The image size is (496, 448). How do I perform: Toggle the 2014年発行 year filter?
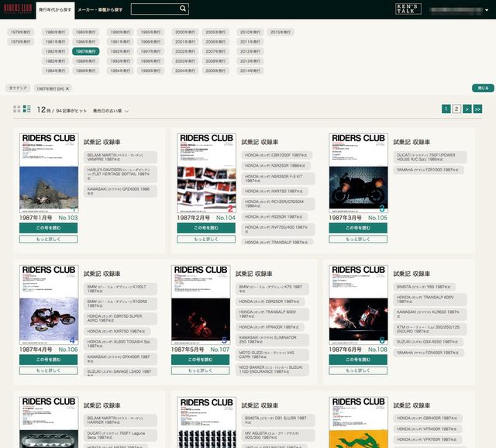(x=250, y=71)
